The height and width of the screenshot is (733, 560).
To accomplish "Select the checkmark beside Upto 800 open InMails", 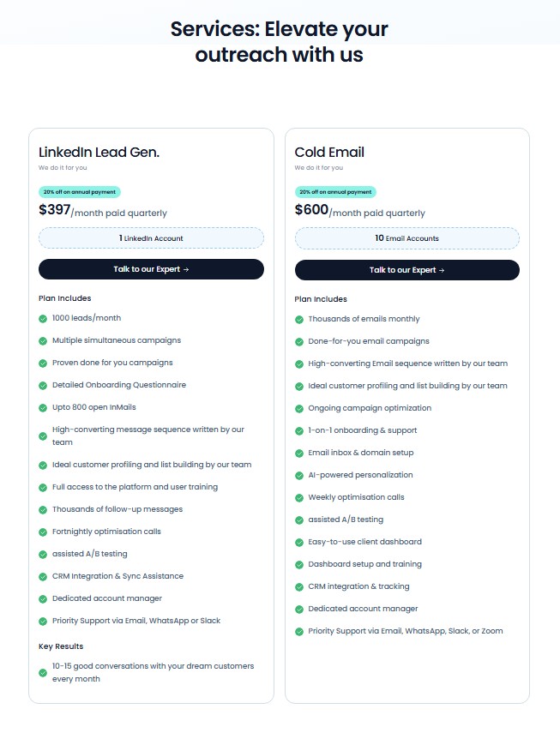I will [42, 406].
